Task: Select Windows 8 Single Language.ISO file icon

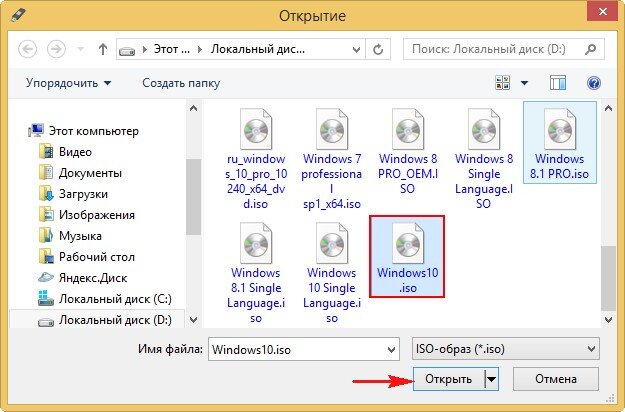Action: pyautogui.click(x=484, y=129)
